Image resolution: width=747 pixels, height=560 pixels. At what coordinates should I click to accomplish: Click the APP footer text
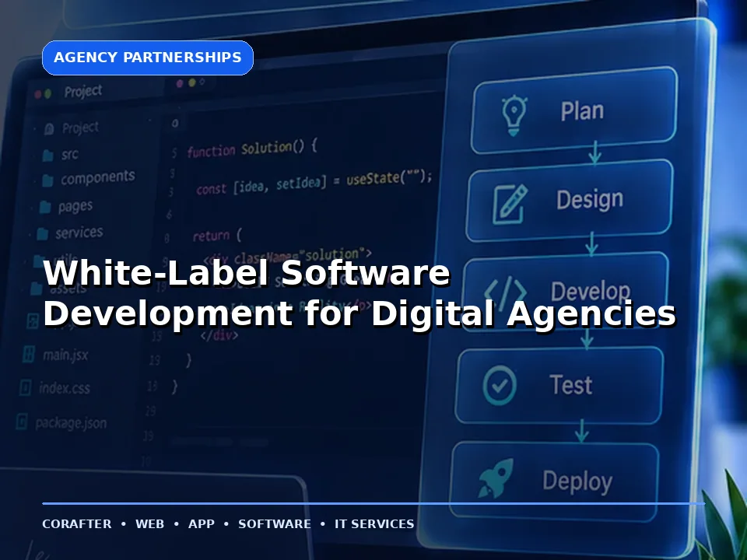click(x=201, y=523)
